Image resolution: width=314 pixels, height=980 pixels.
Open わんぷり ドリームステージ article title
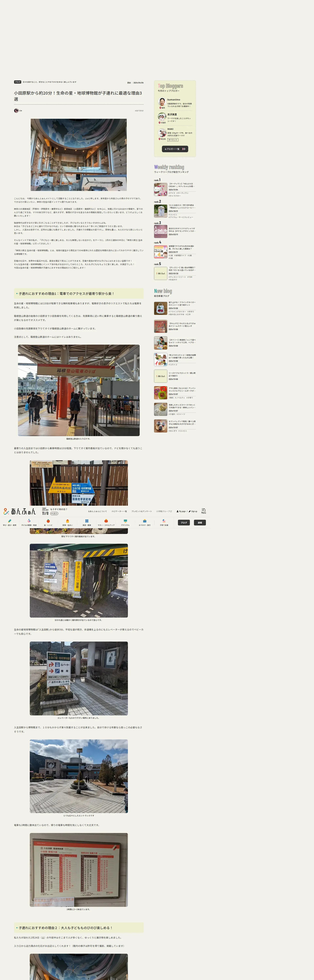coord(182,325)
